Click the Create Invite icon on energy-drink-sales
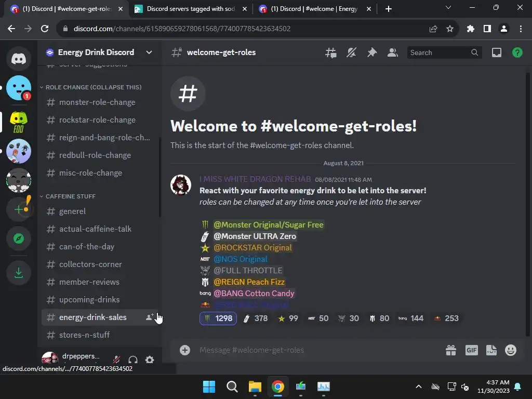This screenshot has width=532, height=399. [x=149, y=317]
